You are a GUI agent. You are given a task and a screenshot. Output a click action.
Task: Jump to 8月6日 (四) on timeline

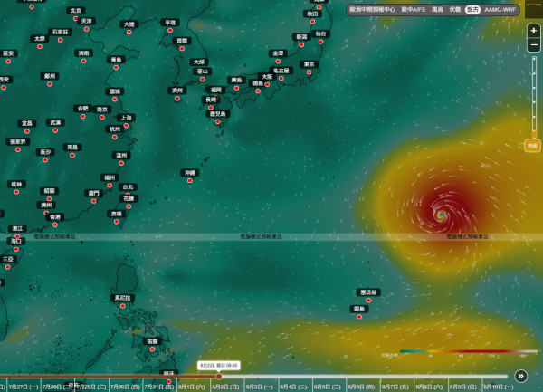point(361,387)
